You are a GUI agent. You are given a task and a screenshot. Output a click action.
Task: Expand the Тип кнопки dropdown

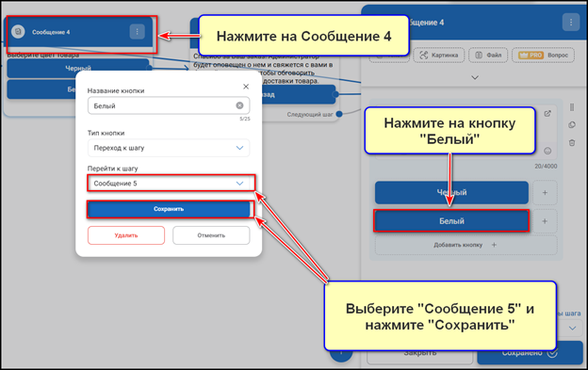pos(169,148)
